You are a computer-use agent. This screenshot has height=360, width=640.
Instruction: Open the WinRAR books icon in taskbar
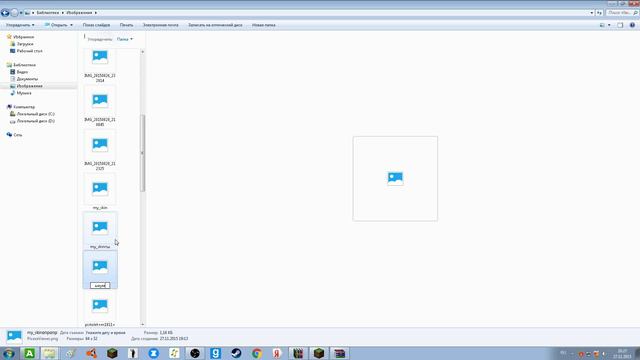298,353
